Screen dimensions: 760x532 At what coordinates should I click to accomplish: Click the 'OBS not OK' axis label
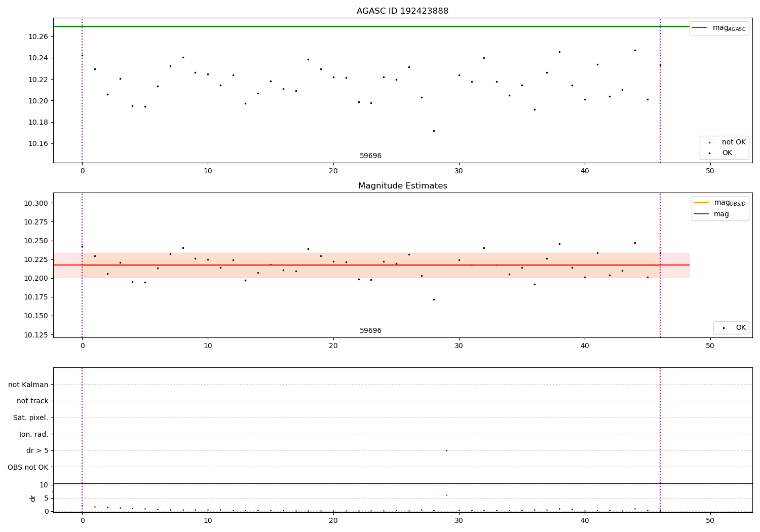(28, 467)
